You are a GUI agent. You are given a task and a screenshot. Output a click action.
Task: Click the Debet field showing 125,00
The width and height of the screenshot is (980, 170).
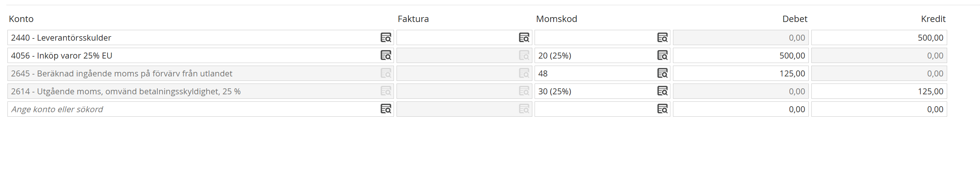point(741,73)
